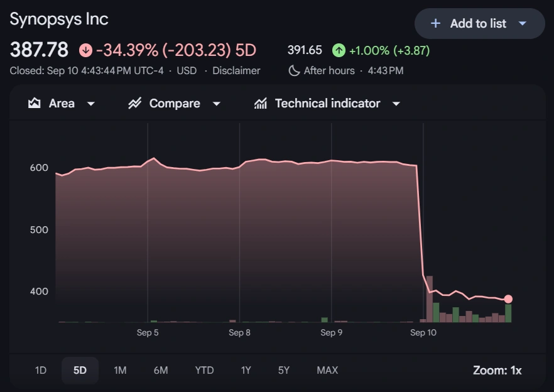This screenshot has width=554, height=392.
Task: Click the Sep 10 date axis label
Action: point(423,332)
